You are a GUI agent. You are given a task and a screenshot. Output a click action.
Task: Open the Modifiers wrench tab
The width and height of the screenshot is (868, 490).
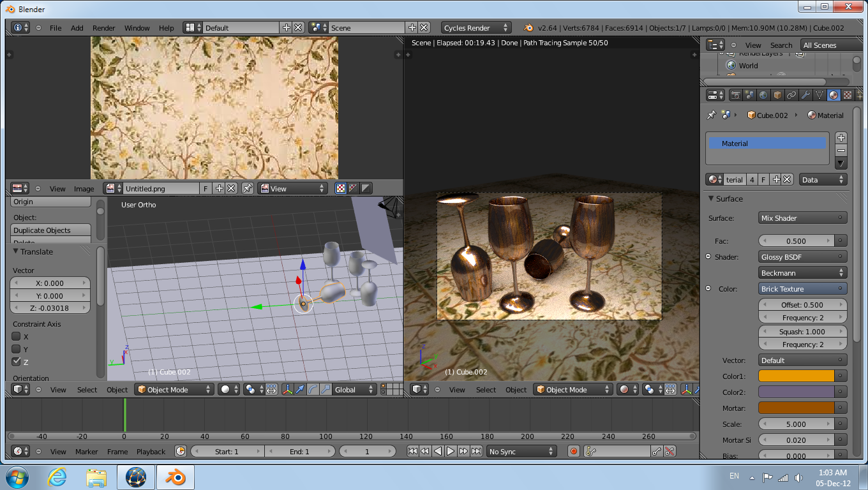tap(805, 95)
